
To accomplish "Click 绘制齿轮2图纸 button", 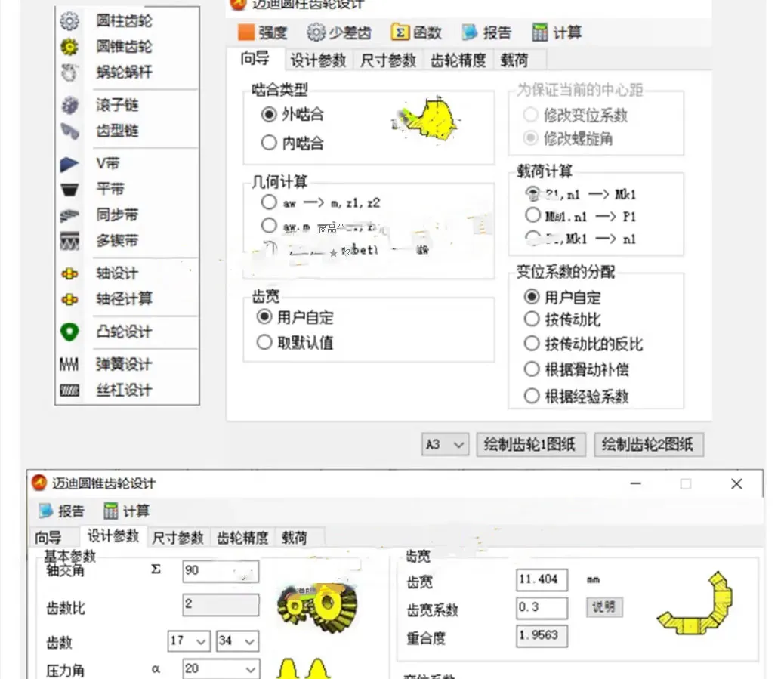I will pyautogui.click(x=649, y=445).
